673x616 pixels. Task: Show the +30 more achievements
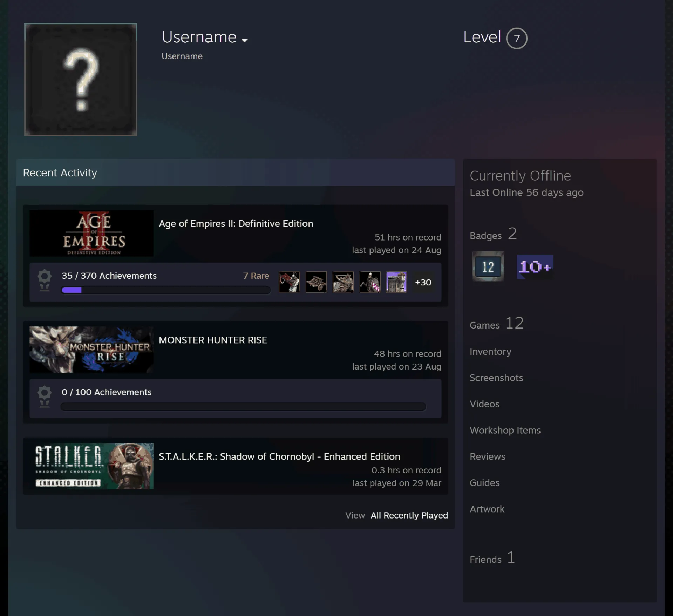pyautogui.click(x=423, y=282)
